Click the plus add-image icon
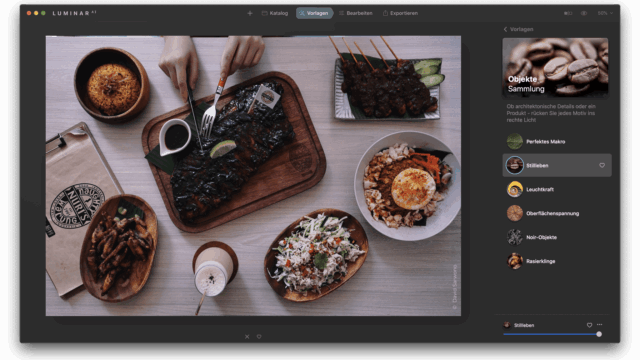The image size is (640, 360). point(250,13)
